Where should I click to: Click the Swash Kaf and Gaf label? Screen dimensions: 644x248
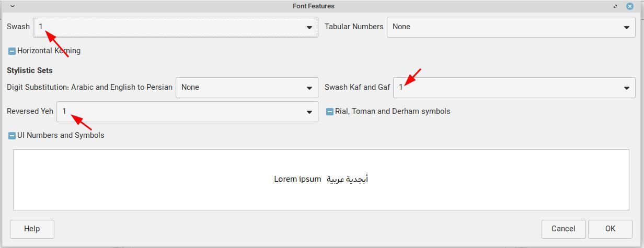pos(357,87)
